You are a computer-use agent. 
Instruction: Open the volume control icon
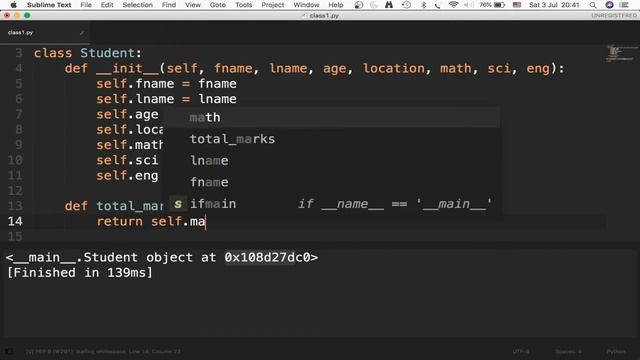click(x=469, y=5)
